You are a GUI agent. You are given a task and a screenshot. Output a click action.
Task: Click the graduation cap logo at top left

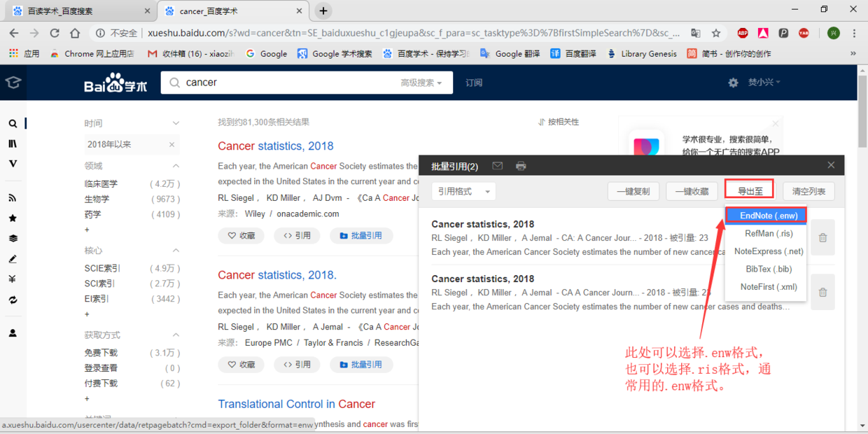(x=13, y=83)
